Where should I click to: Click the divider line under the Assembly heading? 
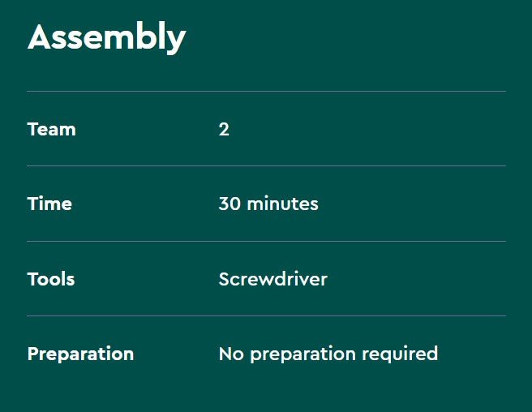266,91
